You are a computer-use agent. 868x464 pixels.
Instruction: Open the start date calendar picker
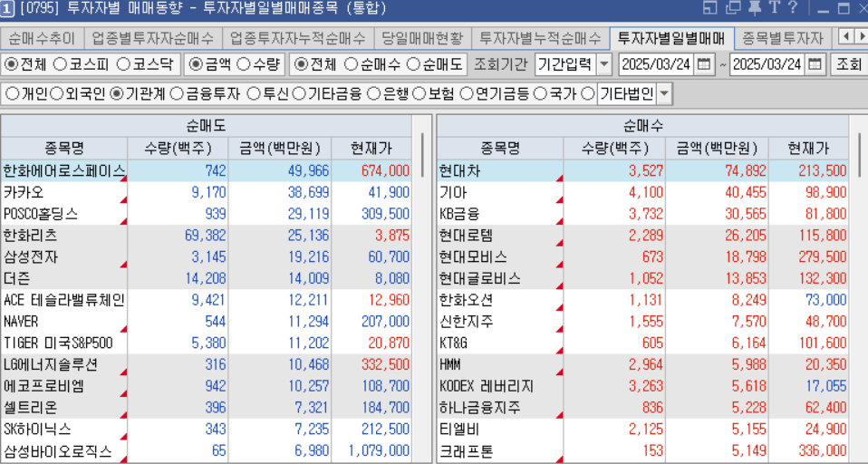(x=704, y=64)
